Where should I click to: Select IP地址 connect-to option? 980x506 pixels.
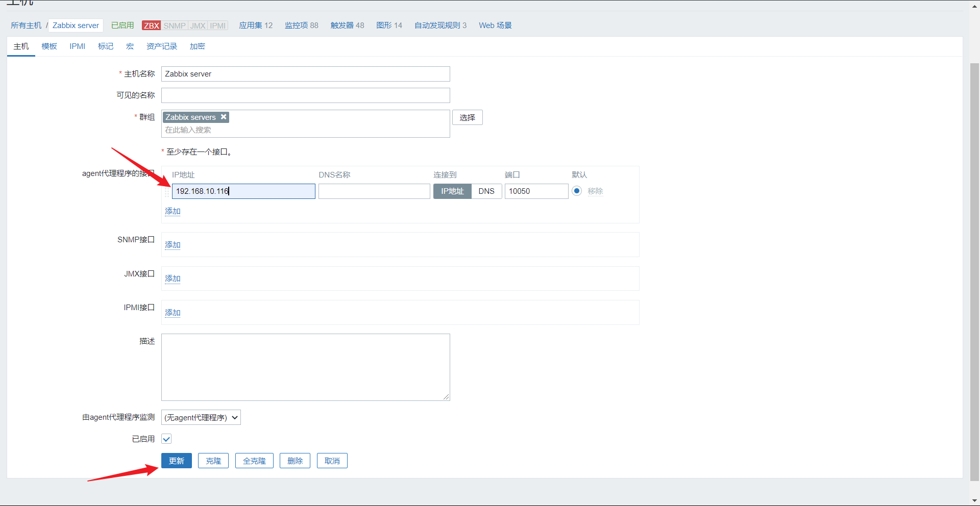pos(452,191)
